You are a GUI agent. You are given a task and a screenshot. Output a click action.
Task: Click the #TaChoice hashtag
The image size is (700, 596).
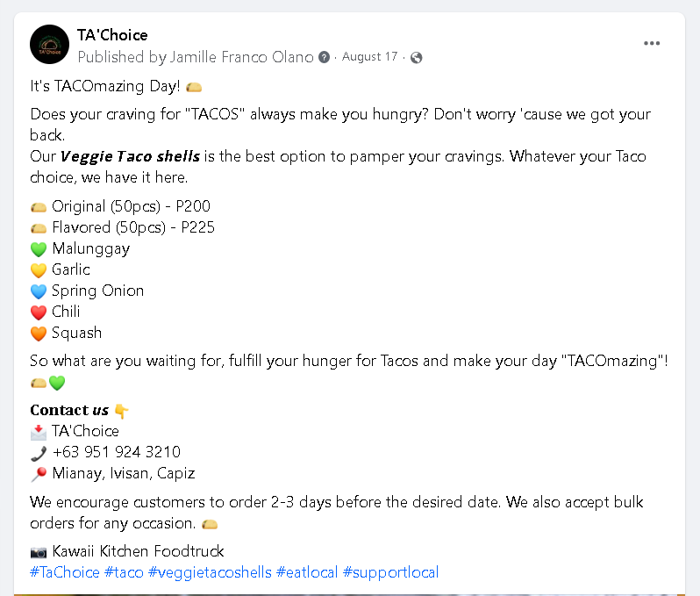65,572
